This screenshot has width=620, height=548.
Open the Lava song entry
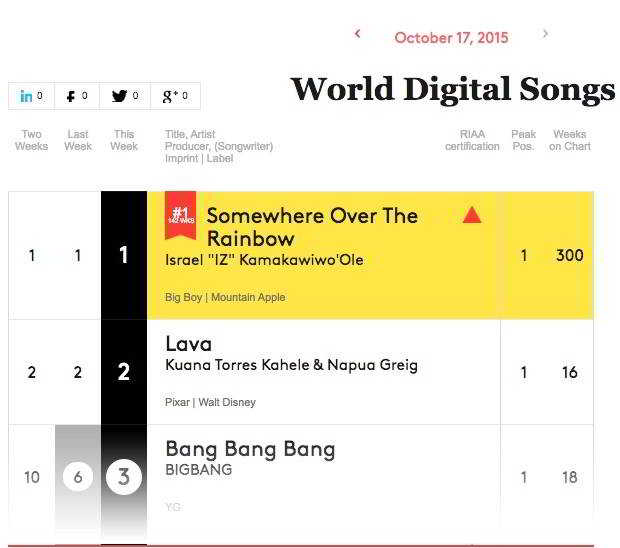pos(188,344)
